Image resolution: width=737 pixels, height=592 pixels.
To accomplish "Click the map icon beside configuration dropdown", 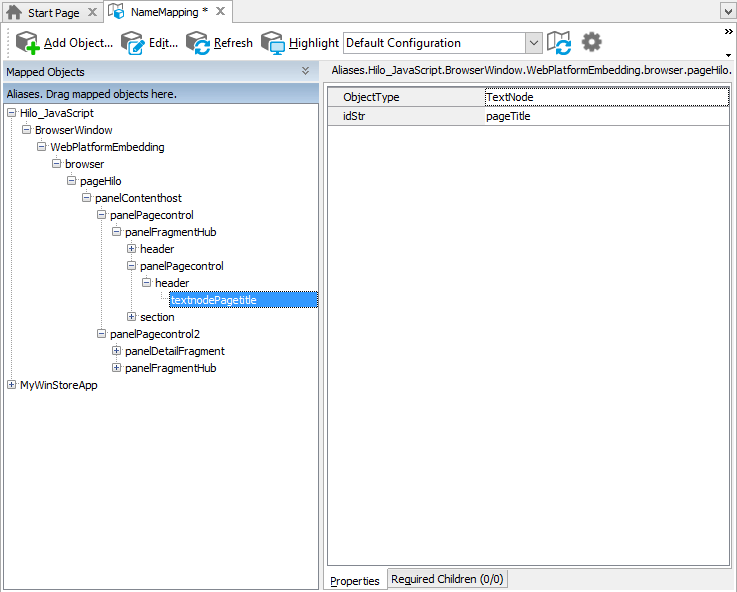I will point(559,43).
